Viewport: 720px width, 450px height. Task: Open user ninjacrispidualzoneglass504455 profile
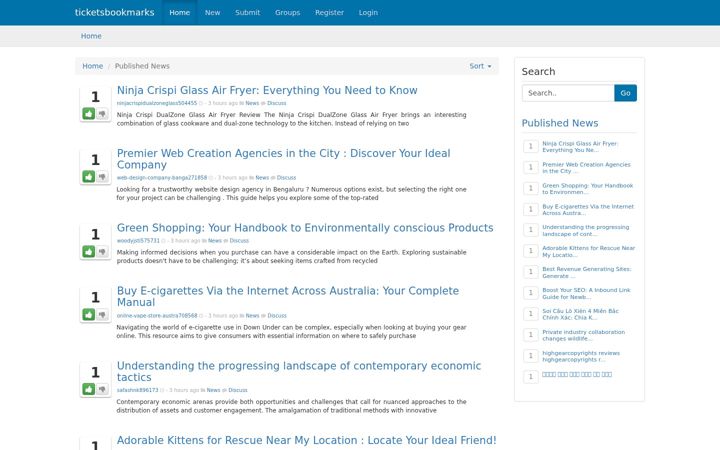point(157,103)
